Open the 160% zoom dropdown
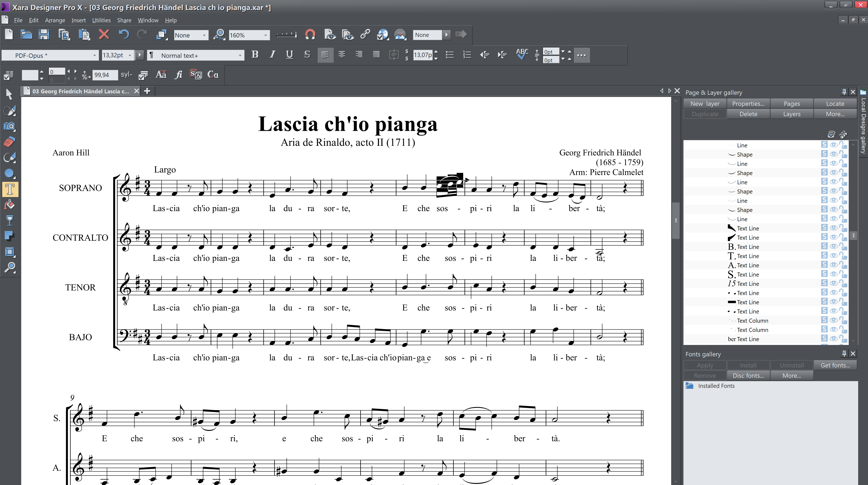Viewport: 868px width, 485px height. (266, 35)
